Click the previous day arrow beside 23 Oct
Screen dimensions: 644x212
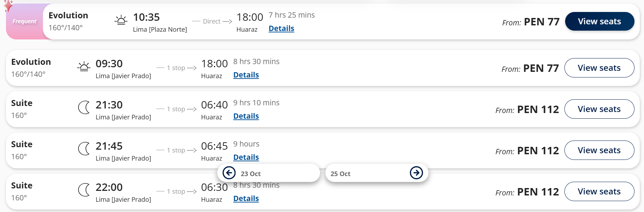229,173
